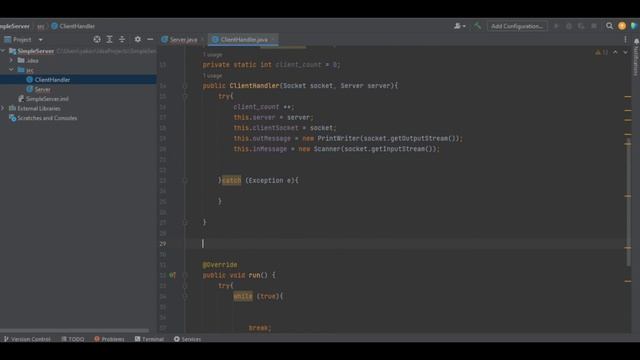Click the warnings indicator in editor
This screenshot has height=360, width=640.
click(x=602, y=52)
